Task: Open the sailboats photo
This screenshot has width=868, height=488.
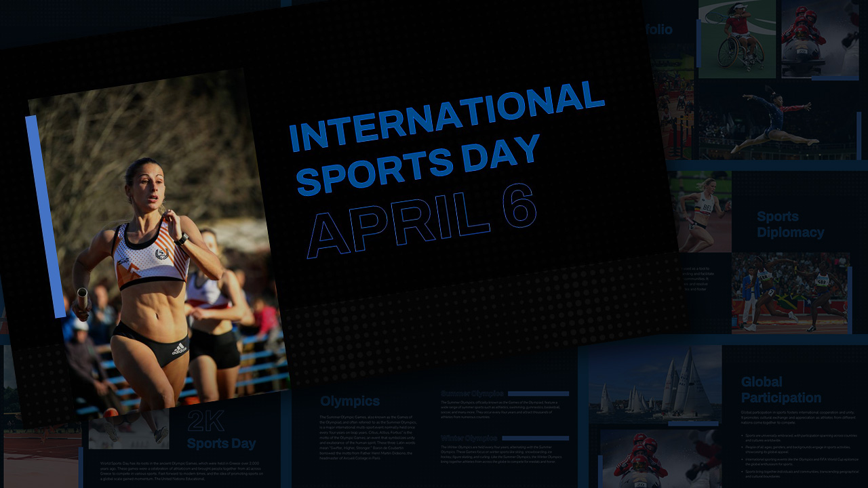Action: 655,383
